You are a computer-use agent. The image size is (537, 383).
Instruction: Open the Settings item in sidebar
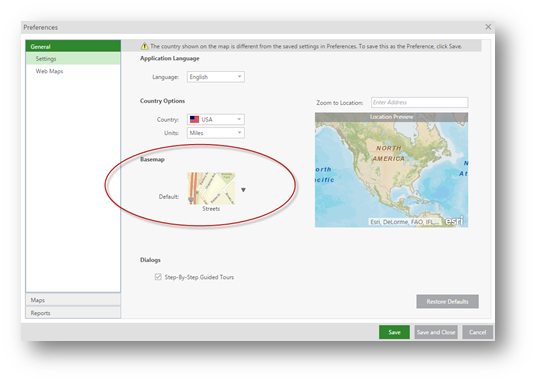point(73,59)
